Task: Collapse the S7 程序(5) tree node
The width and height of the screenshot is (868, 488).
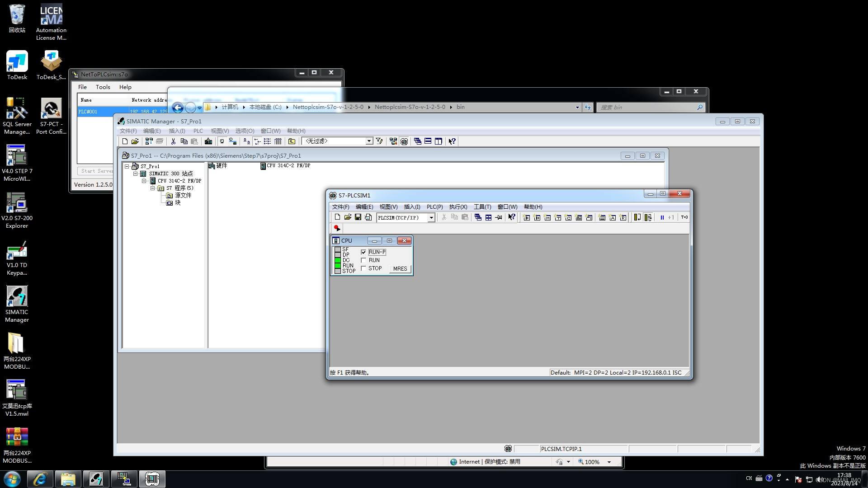Action: (152, 188)
